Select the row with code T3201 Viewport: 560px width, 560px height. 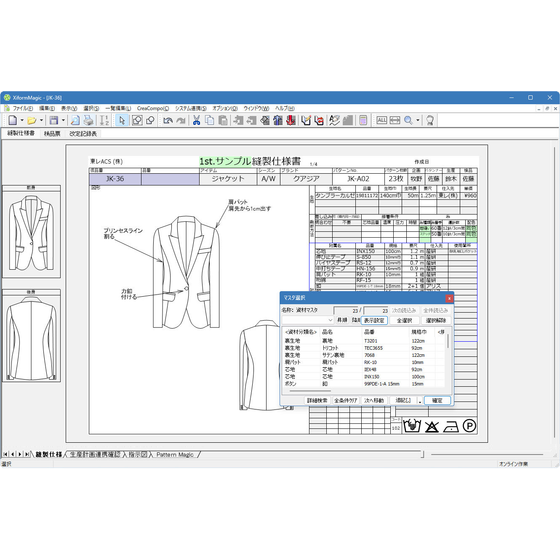point(364,341)
